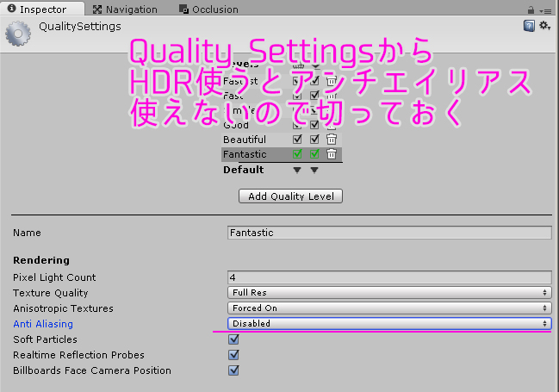Click the large QualitySettings gear icon
This screenshot has width=559, height=392.
click(x=18, y=34)
